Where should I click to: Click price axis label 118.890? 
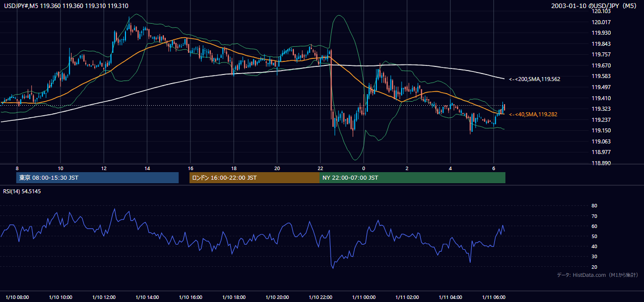[x=601, y=163]
